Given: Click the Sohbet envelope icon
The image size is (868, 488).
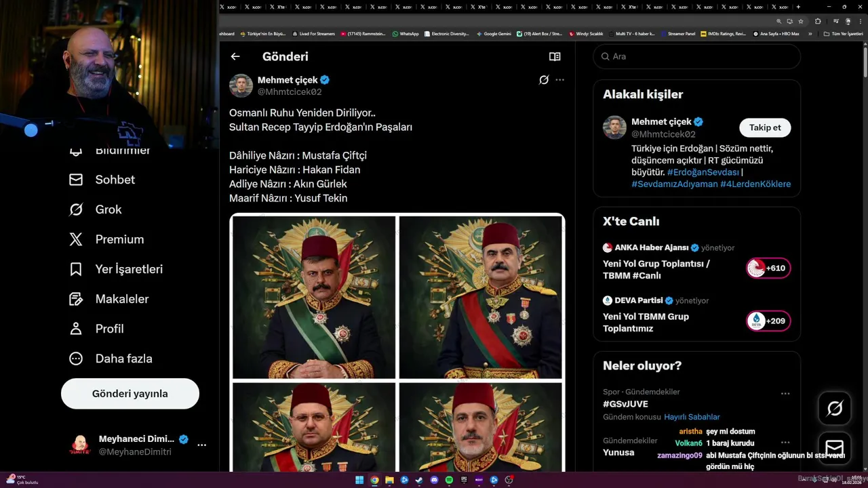Looking at the screenshot, I should 76,180.
